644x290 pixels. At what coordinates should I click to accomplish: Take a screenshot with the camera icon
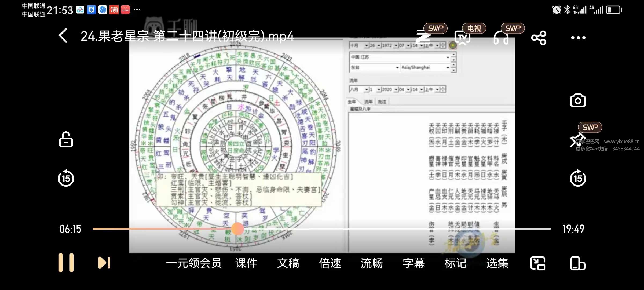[x=577, y=100]
